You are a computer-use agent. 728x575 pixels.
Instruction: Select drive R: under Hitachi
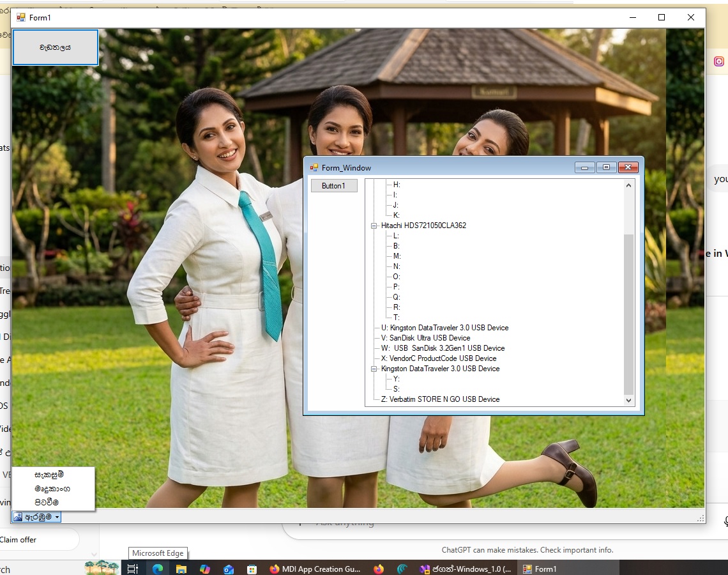(x=397, y=307)
